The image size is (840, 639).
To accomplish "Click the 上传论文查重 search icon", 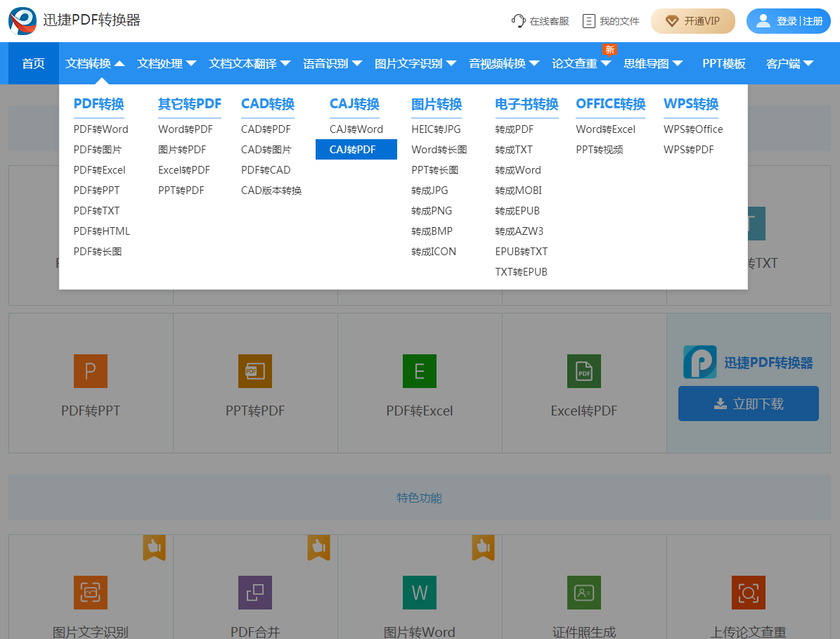I will click(749, 593).
